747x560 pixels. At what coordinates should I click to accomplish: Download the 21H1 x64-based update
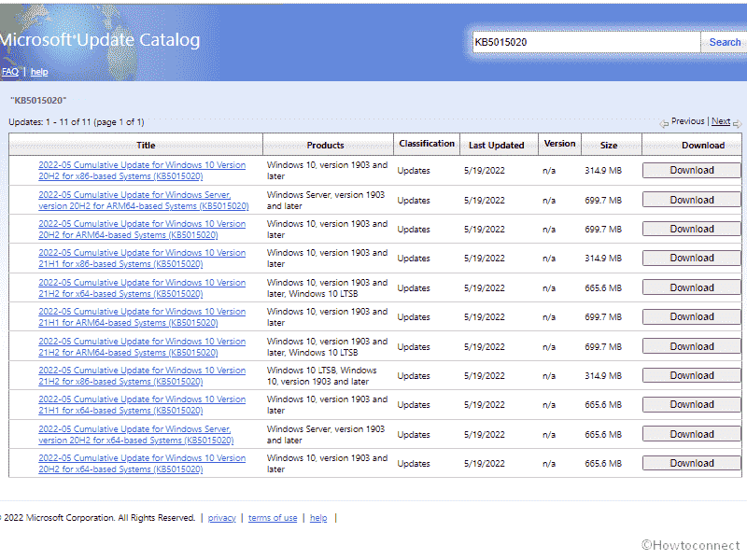coord(691,405)
